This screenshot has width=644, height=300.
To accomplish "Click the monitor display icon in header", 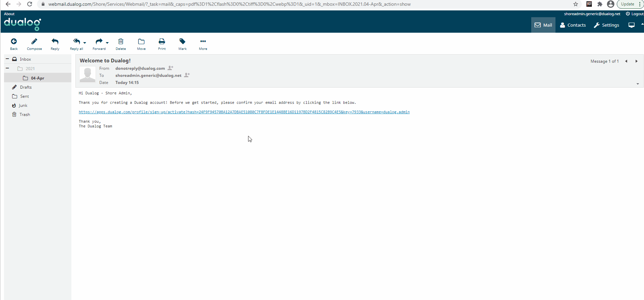I will 632,25.
